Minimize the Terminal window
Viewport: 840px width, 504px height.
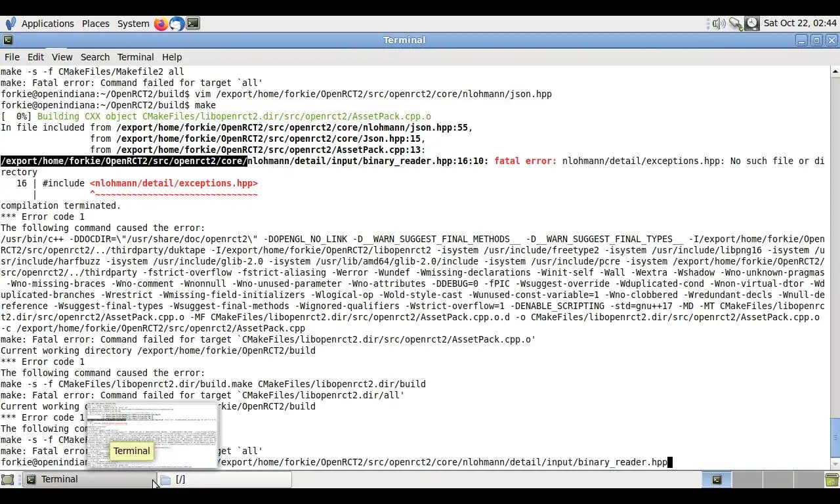coord(801,41)
